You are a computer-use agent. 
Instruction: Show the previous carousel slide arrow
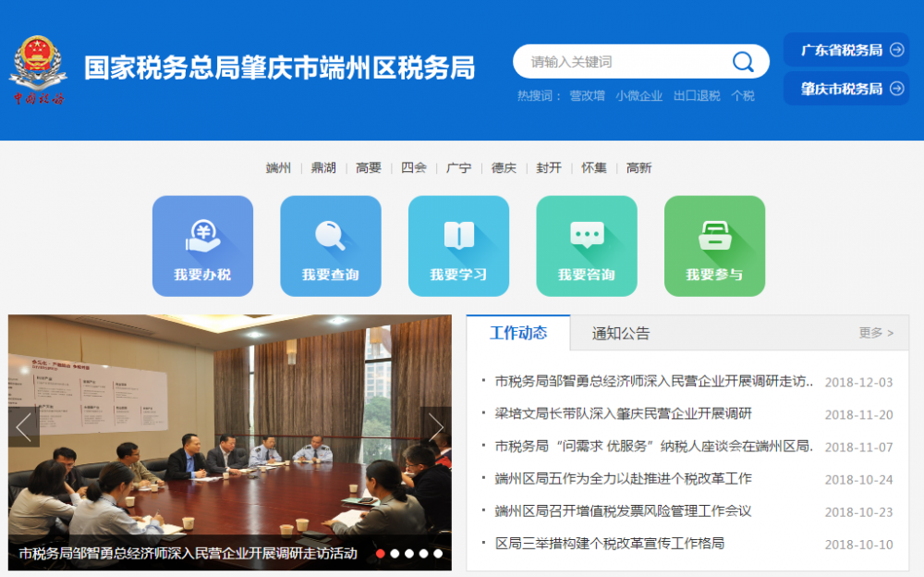coord(24,426)
